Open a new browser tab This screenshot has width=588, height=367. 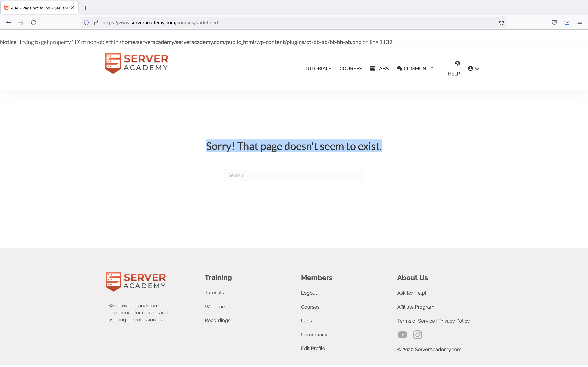(86, 8)
